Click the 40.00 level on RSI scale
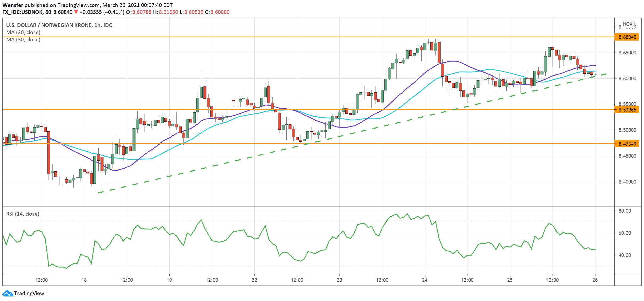The height and width of the screenshot is (301, 644). [625, 255]
